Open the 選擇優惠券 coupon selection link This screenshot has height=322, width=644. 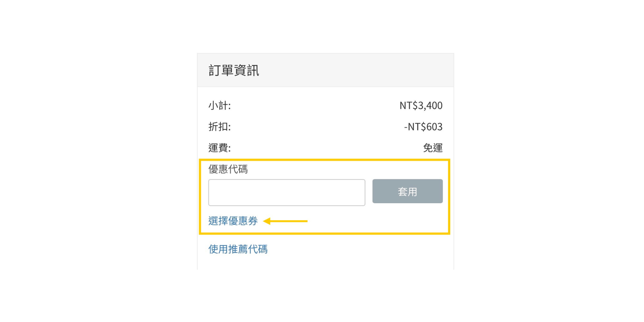point(233,221)
